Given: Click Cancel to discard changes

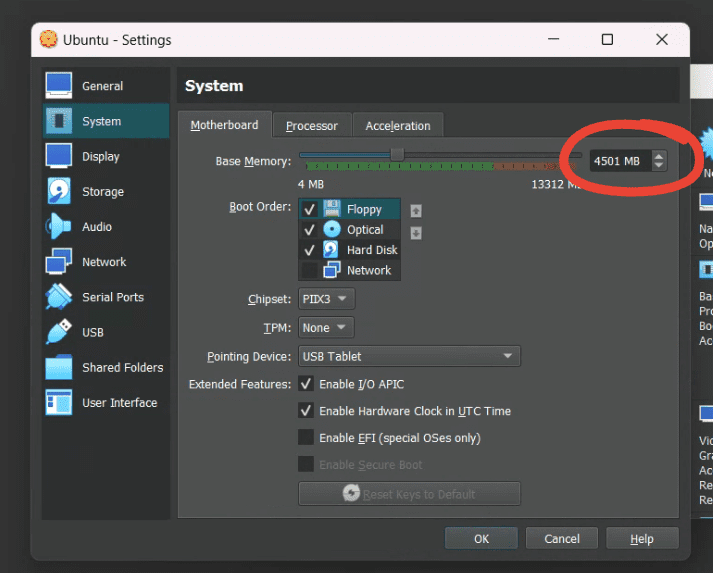Looking at the screenshot, I should point(562,539).
